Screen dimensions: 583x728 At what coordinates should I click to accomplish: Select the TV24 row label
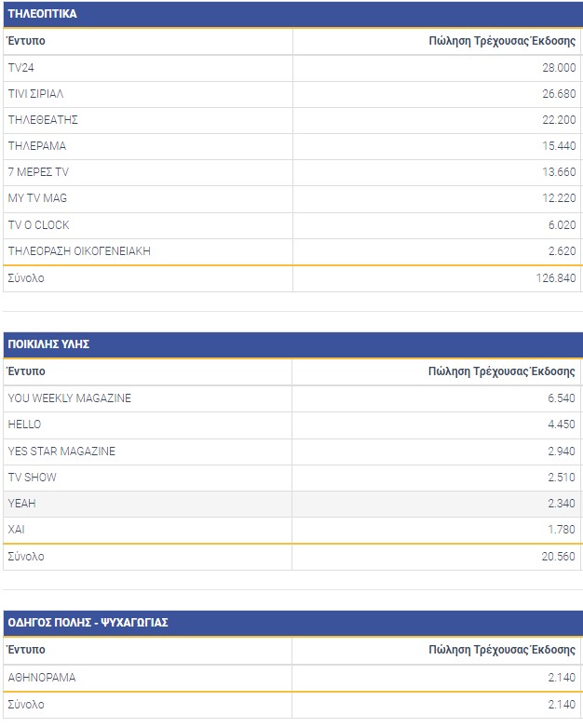(x=21, y=68)
